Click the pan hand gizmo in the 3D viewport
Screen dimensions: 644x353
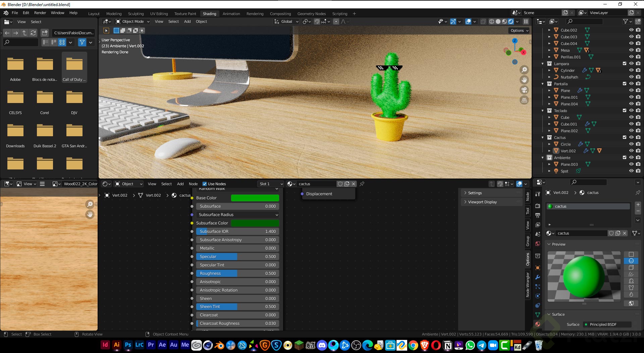click(x=524, y=80)
